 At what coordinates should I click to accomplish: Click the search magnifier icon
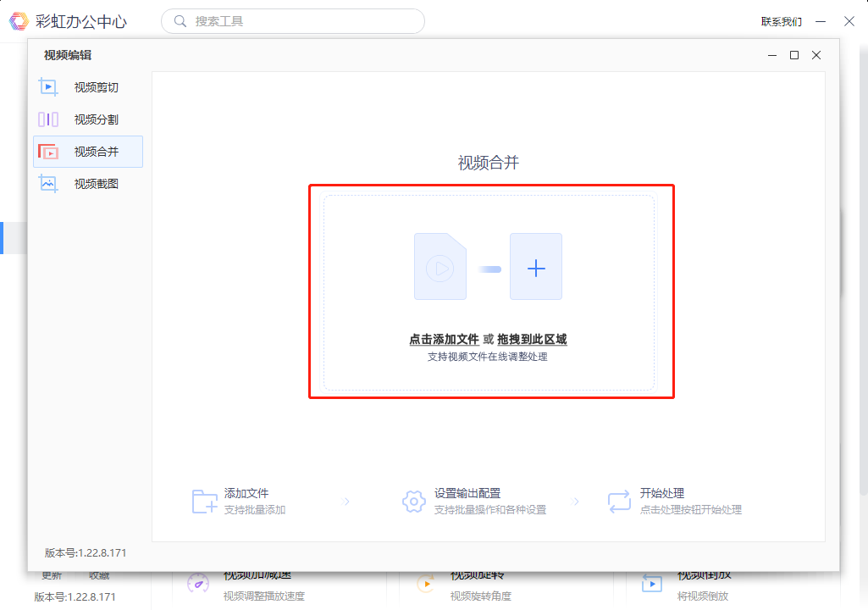click(x=180, y=21)
